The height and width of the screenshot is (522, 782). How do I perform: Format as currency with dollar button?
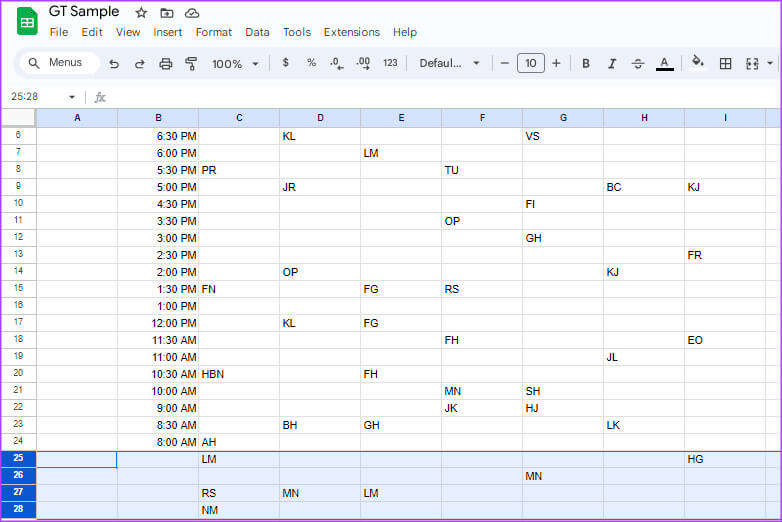(286, 63)
